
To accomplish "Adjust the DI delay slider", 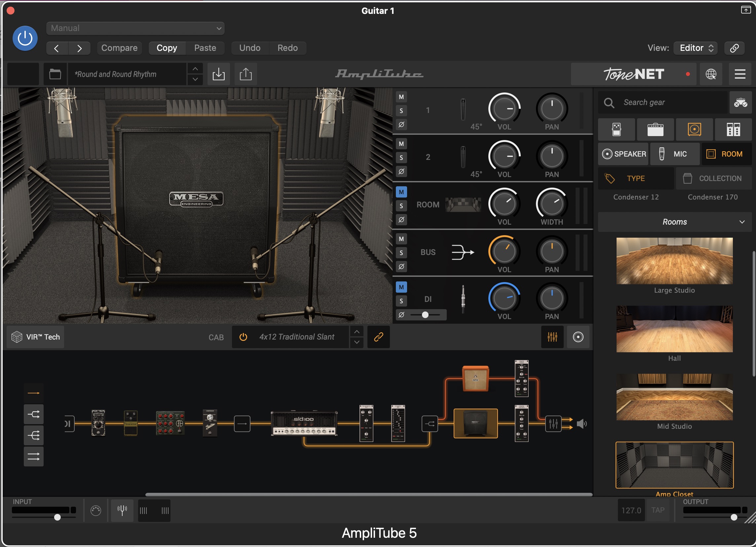I will (x=425, y=315).
